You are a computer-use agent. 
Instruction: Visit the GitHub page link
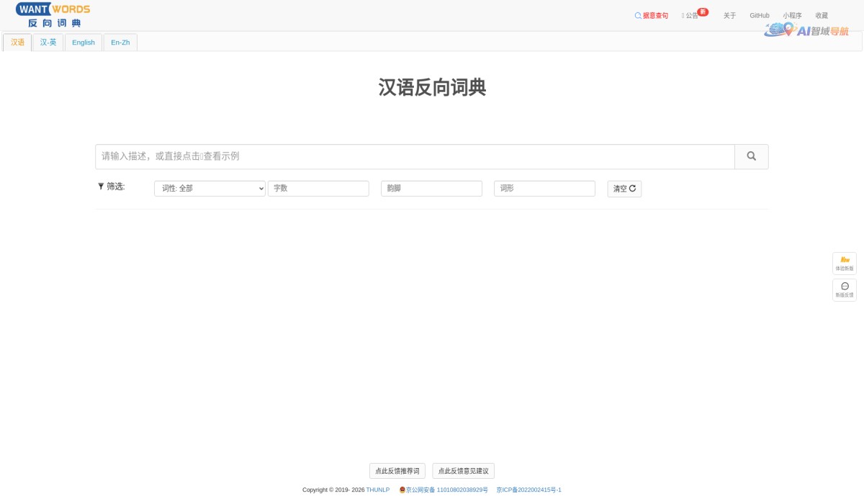click(759, 15)
